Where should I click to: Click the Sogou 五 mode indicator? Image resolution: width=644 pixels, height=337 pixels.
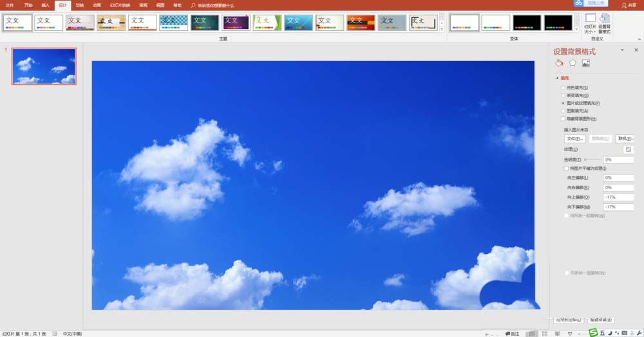point(603,333)
